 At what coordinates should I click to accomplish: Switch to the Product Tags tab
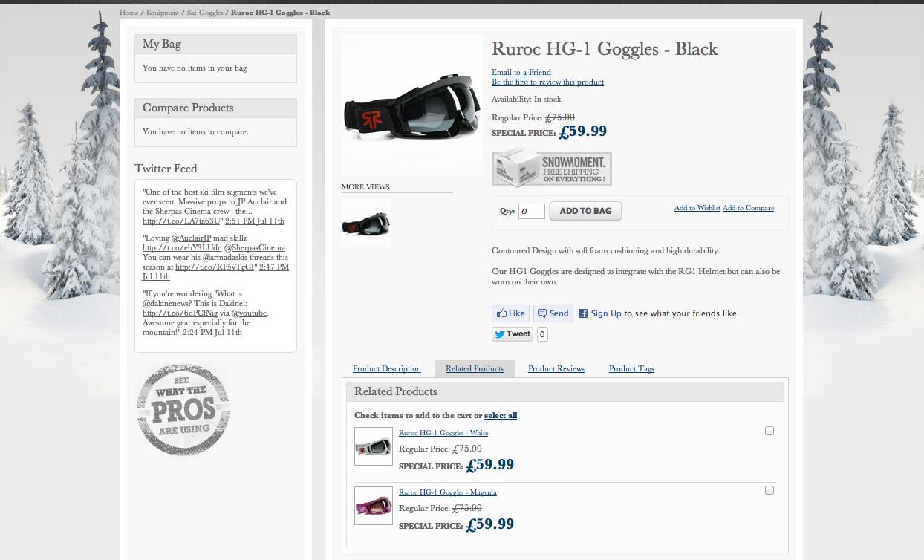(x=631, y=369)
